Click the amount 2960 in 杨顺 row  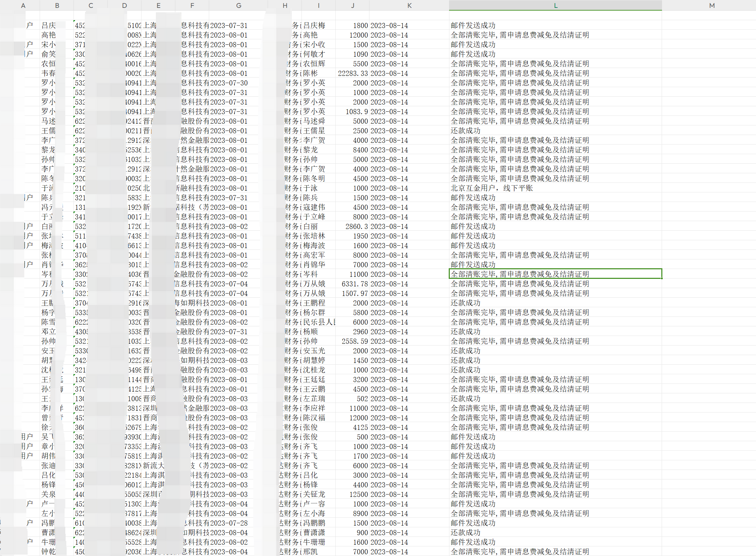coord(352,332)
